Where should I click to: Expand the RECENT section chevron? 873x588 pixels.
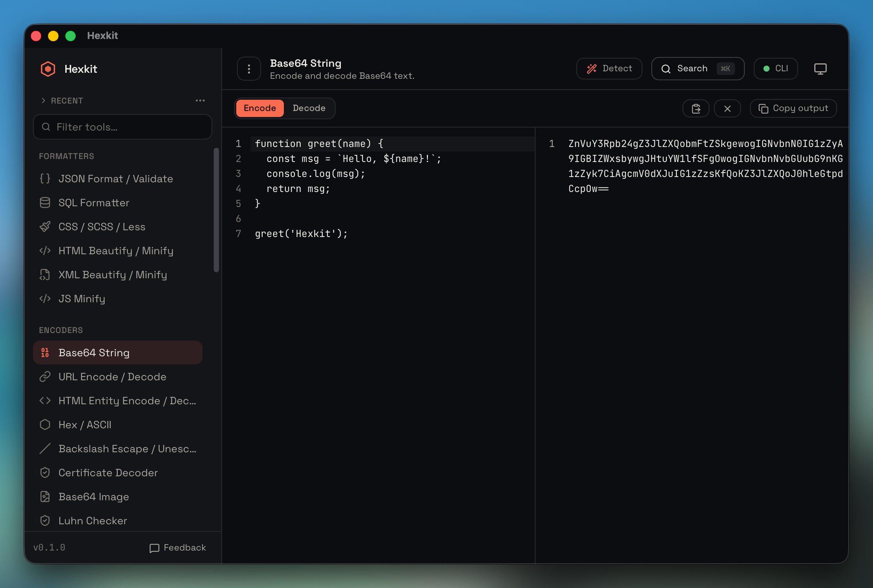[43, 100]
